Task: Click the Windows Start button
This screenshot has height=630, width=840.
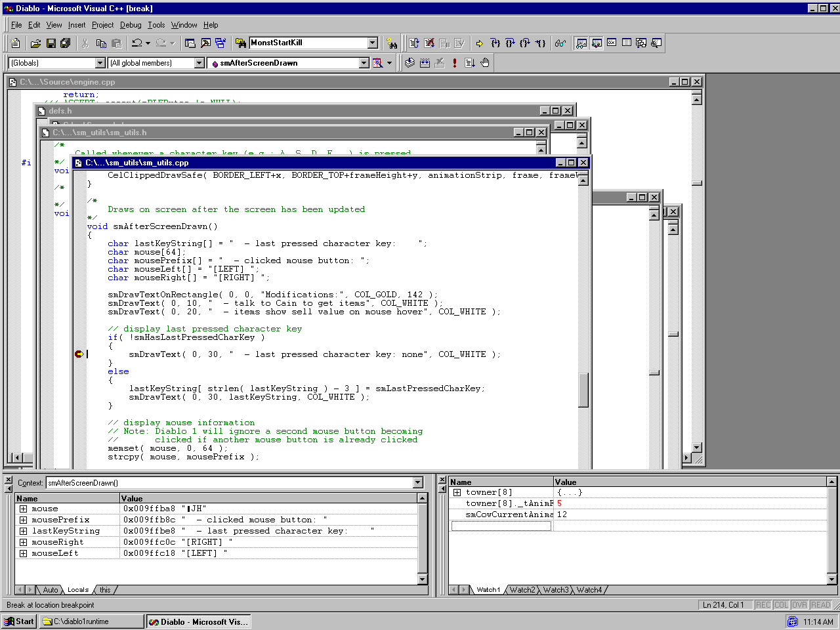Action: coord(19,621)
